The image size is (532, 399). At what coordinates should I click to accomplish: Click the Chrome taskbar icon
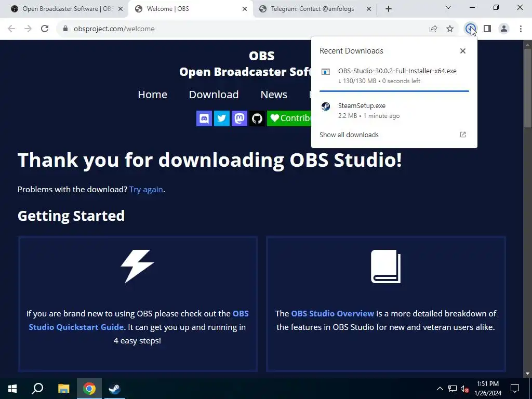tap(89, 389)
